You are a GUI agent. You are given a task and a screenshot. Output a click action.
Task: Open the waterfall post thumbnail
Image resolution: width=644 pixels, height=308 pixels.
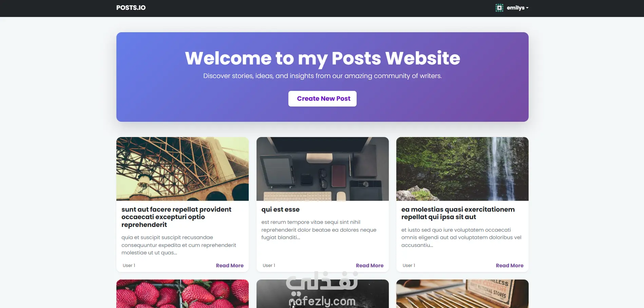click(462, 169)
